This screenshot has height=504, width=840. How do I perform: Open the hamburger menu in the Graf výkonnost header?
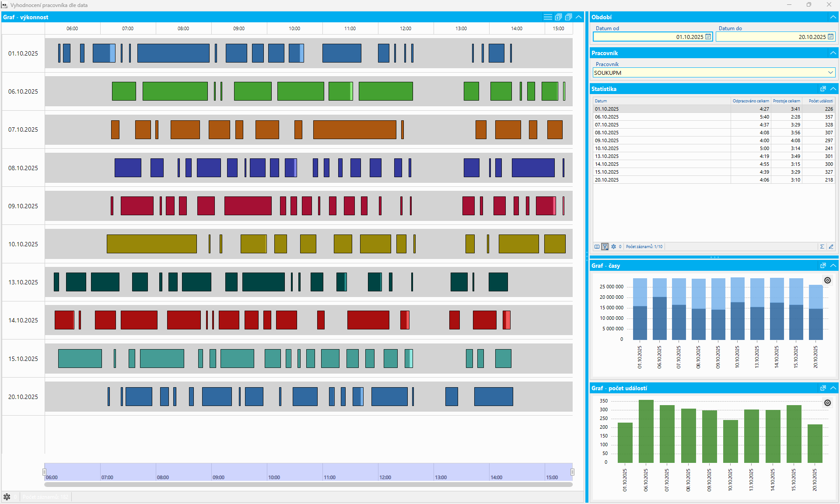coord(547,17)
